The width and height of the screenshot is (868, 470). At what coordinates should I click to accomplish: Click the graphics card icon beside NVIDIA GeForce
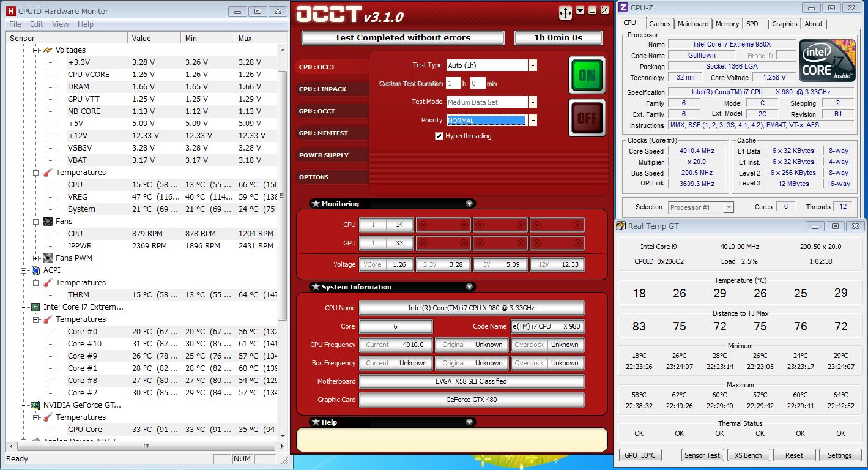tap(35, 405)
